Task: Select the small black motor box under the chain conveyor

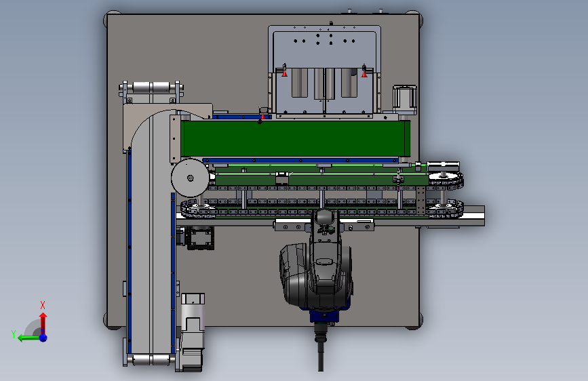Action: pyautogui.click(x=200, y=238)
